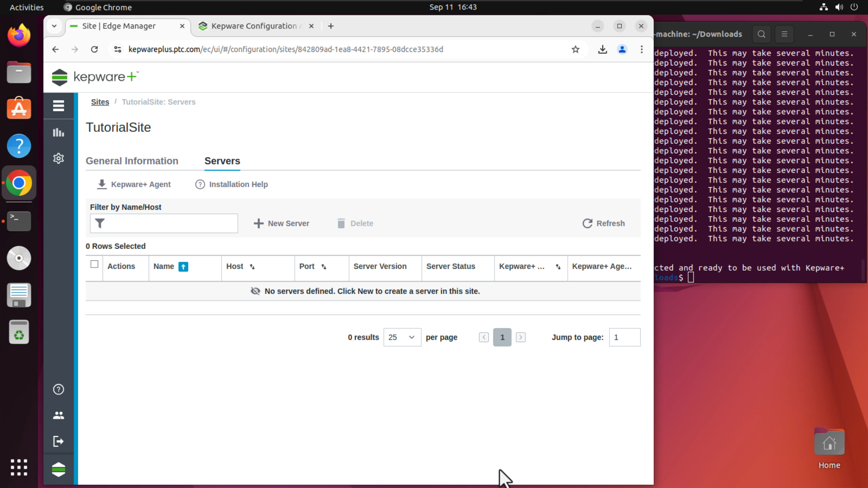Focus the Jump to page field

coord(625,337)
